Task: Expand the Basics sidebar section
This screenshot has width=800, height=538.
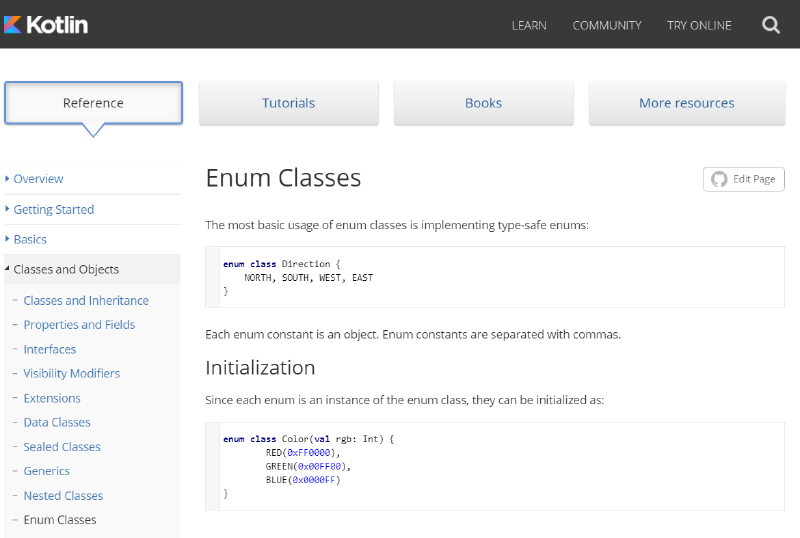Action: (30, 239)
